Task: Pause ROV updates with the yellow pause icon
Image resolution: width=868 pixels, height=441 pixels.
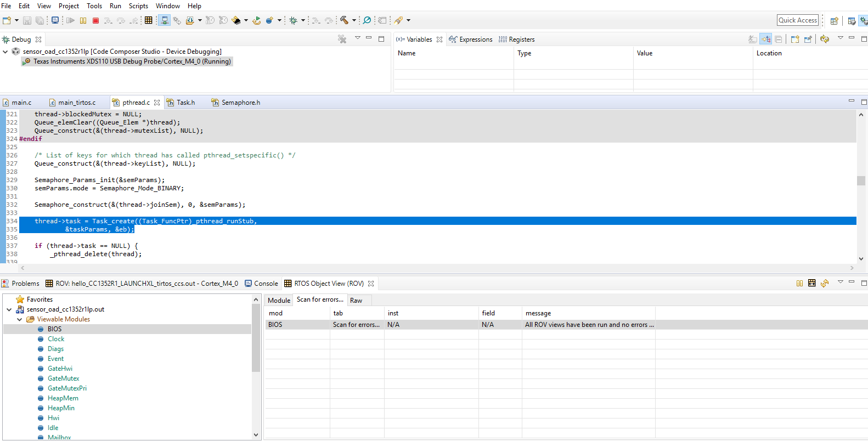Action: click(799, 283)
